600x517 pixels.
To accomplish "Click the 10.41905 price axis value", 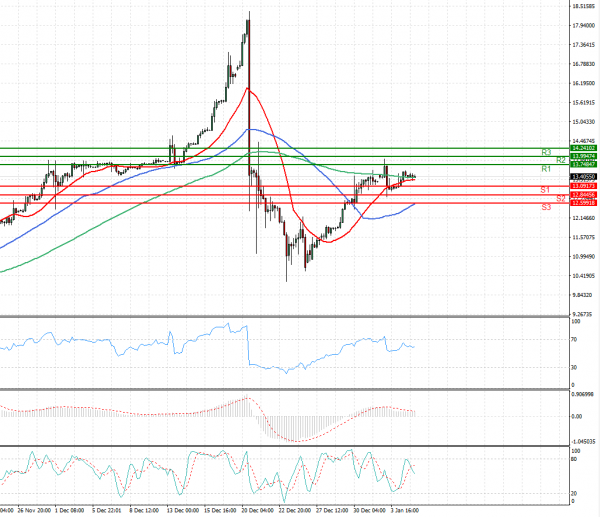I will (x=584, y=276).
